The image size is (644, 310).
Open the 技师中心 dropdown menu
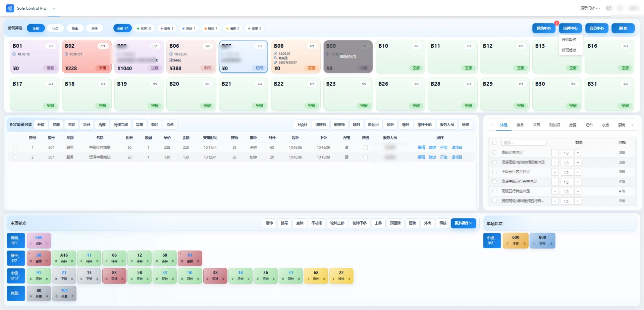570,28
